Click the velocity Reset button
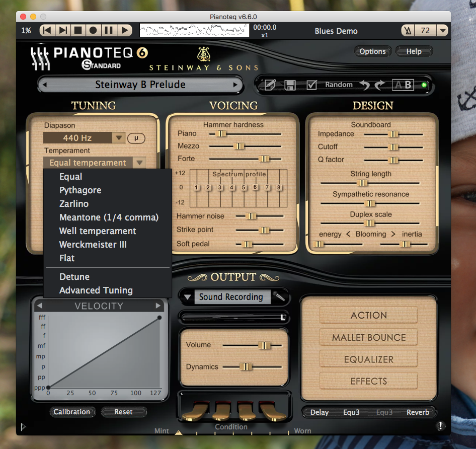476x449 pixels. [x=124, y=412]
